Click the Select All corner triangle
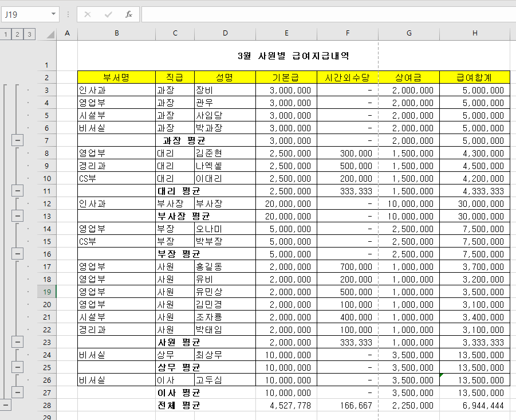516x420 pixels. pos(50,34)
